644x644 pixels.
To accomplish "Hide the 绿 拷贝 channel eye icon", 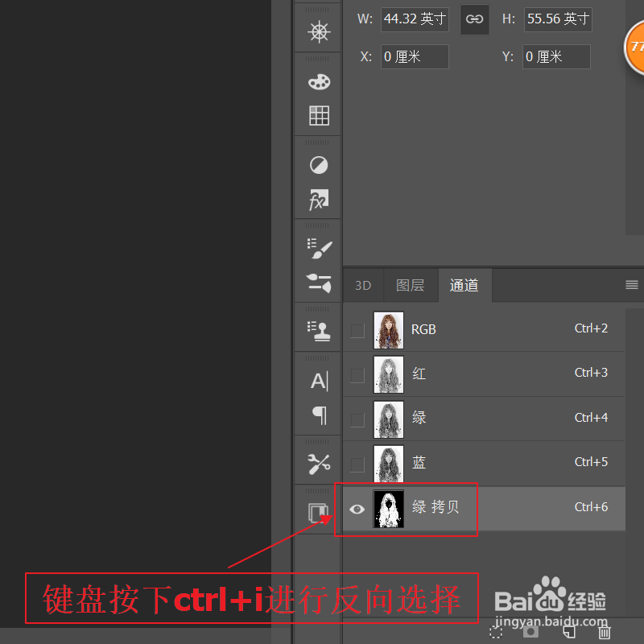I will pos(357,510).
